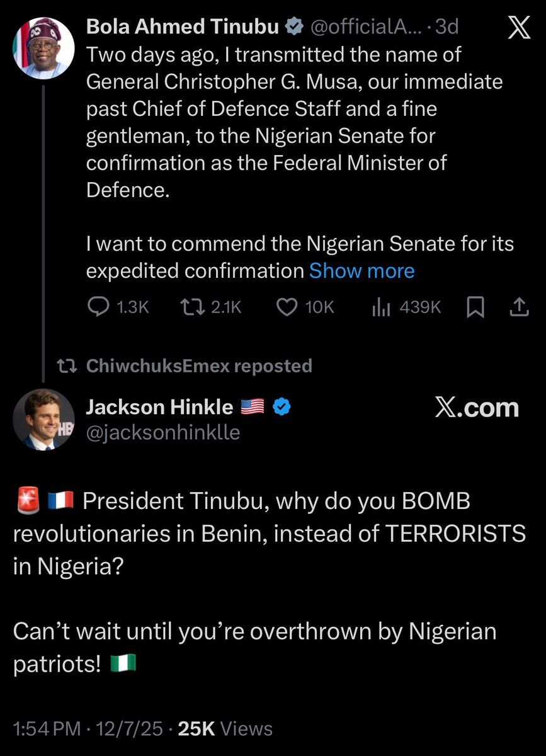Viewport: 546px width, 756px height.
Task: Click the X logo top right
Action: (518, 30)
